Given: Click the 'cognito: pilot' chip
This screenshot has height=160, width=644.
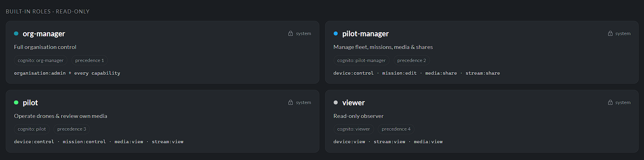Looking at the screenshot, I should (32, 129).
